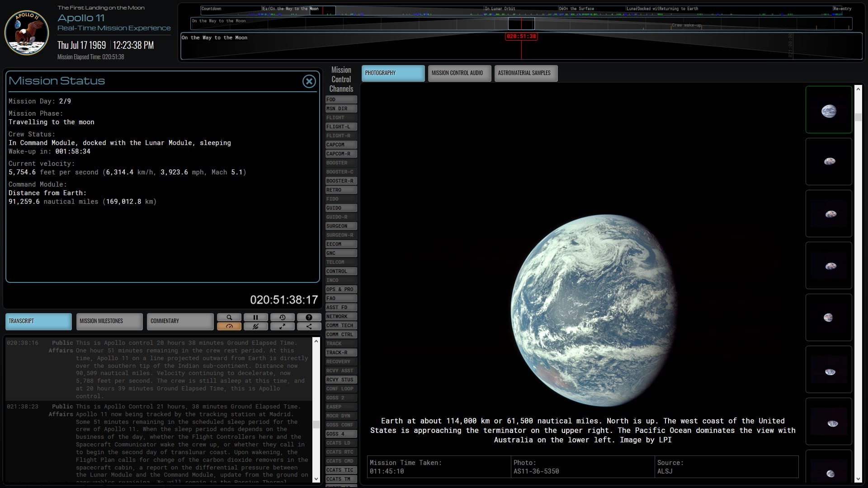Select the CAPCOM channel button

click(341, 145)
